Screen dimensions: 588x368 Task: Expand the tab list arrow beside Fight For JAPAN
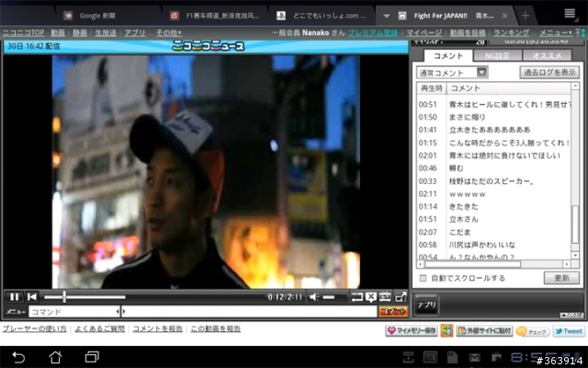pyautogui.click(x=386, y=16)
